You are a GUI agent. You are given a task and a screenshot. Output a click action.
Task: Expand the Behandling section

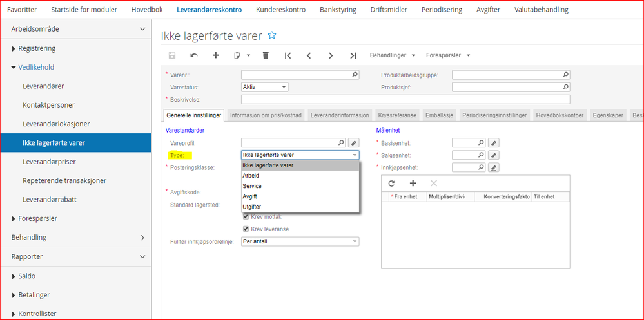142,238
